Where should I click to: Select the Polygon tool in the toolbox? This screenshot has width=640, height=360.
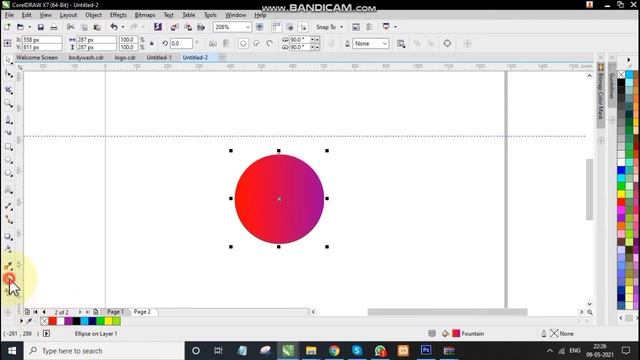click(8, 173)
